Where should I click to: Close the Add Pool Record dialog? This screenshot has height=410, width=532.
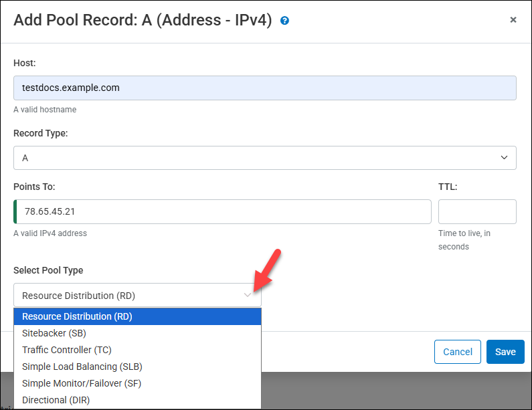coord(513,20)
